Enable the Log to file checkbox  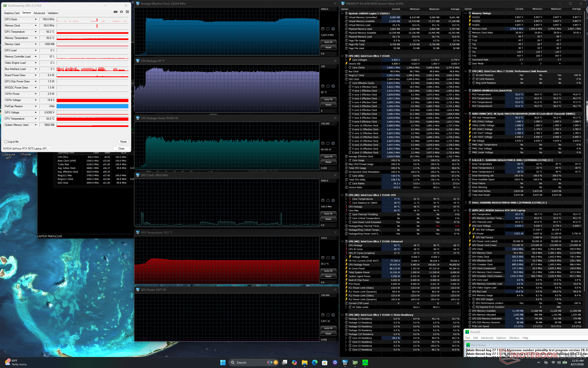click(x=6, y=142)
